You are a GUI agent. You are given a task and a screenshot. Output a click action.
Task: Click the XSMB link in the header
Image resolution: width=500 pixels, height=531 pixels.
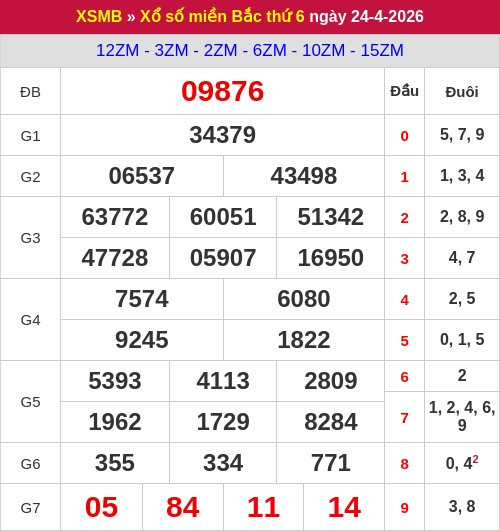point(99,16)
